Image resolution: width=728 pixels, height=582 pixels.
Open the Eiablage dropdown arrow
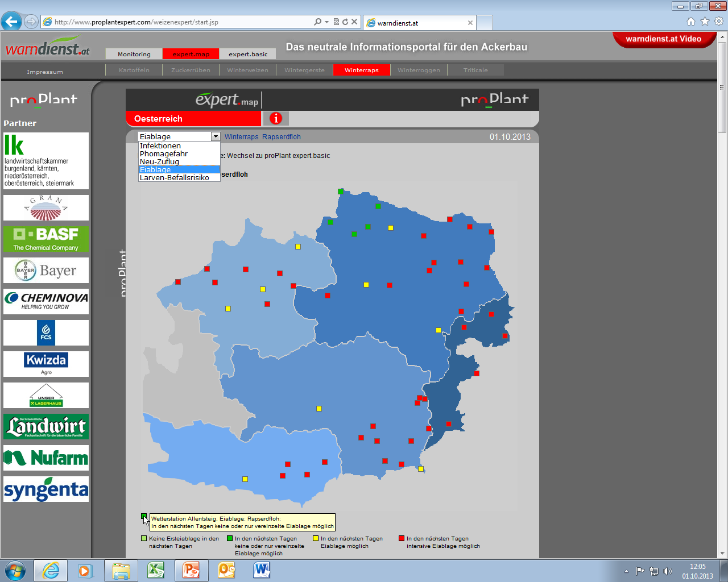(x=216, y=136)
